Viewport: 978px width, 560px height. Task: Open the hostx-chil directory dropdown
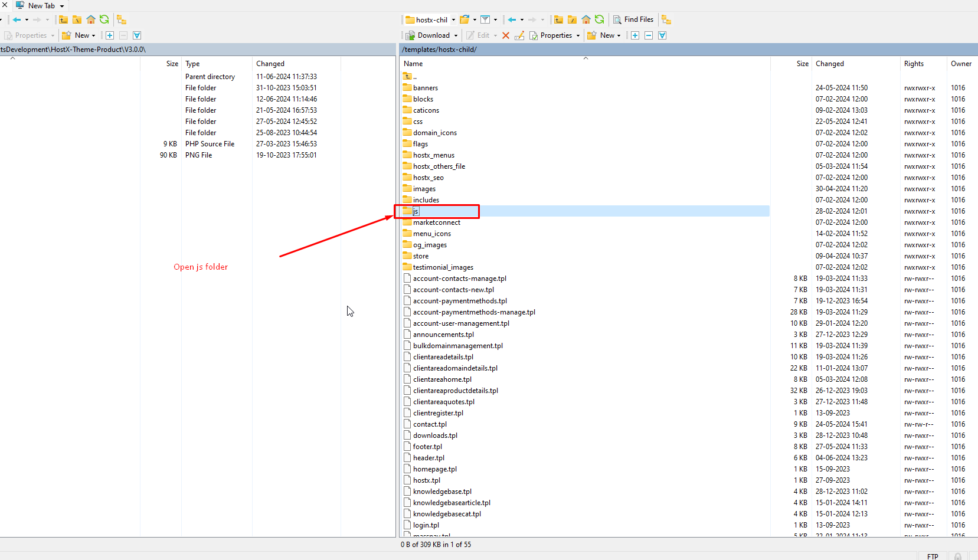453,19
